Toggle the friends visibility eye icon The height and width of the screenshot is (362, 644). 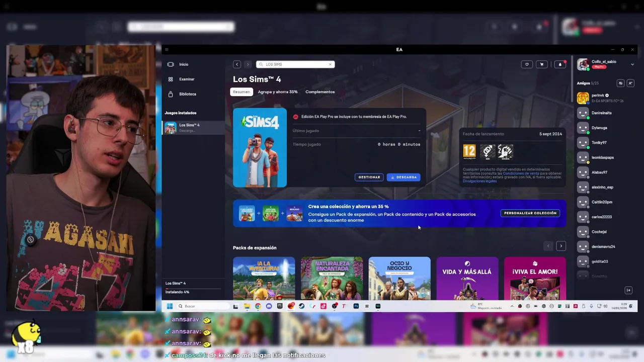[620, 83]
